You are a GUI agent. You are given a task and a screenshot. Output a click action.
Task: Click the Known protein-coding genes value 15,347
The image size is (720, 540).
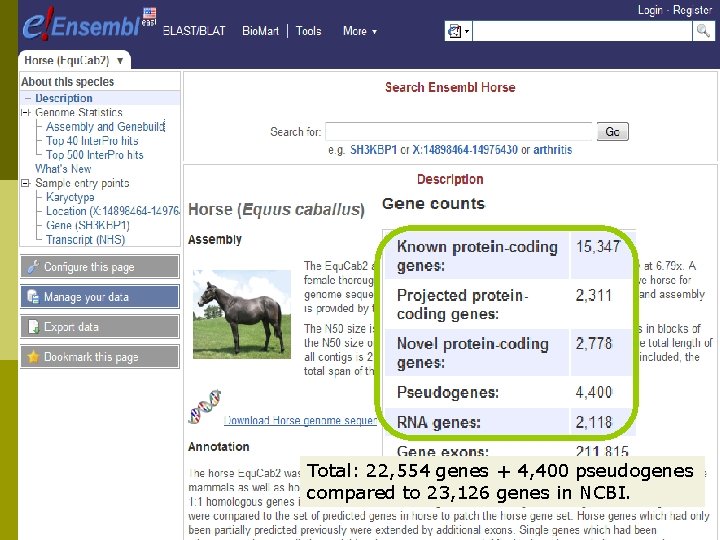tap(598, 247)
